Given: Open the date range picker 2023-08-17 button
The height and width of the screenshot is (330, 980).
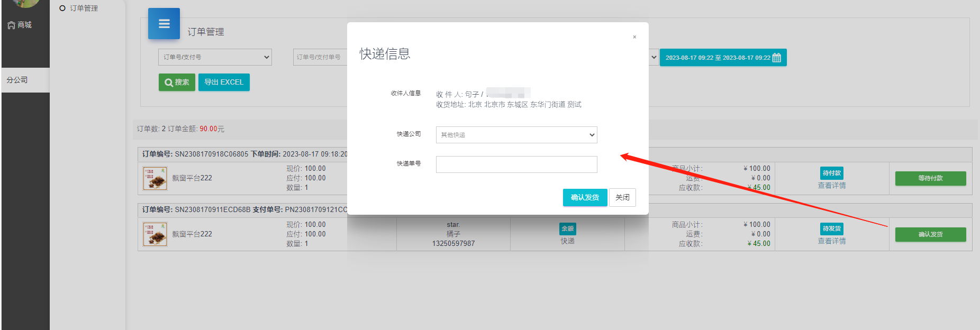Looking at the screenshot, I should point(723,58).
